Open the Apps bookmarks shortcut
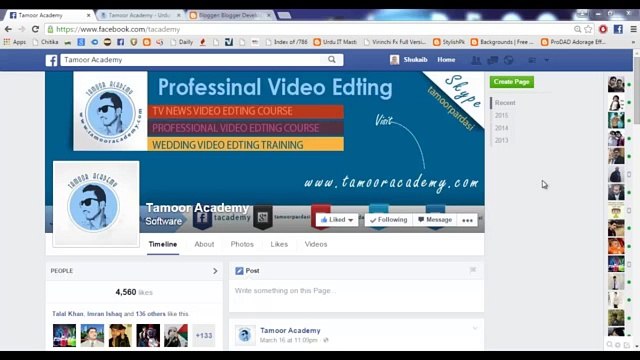The height and width of the screenshot is (360, 640). 15,42
